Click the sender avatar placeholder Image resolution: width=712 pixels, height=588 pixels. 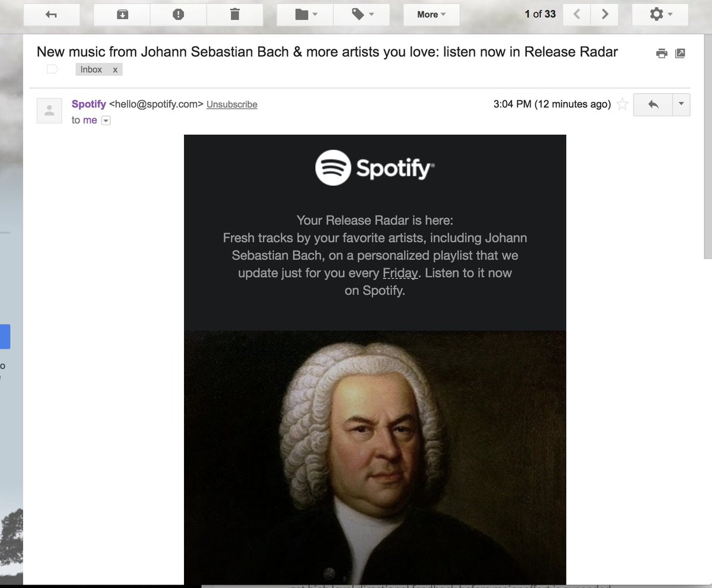(50, 110)
